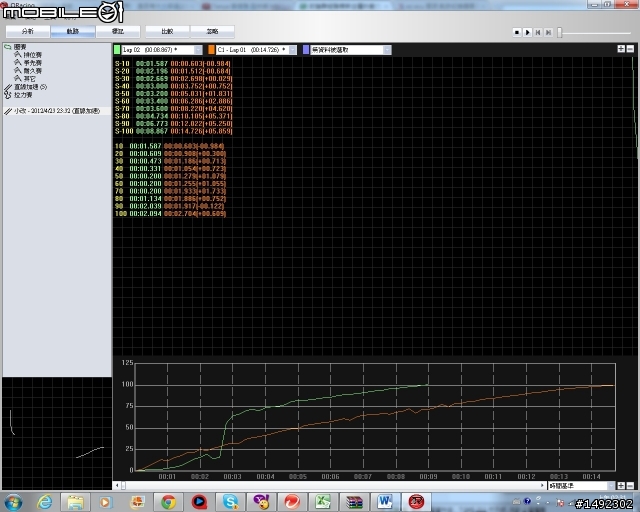
Task: Click horizontal scrollbar right arrow under chart
Action: [x=542, y=485]
